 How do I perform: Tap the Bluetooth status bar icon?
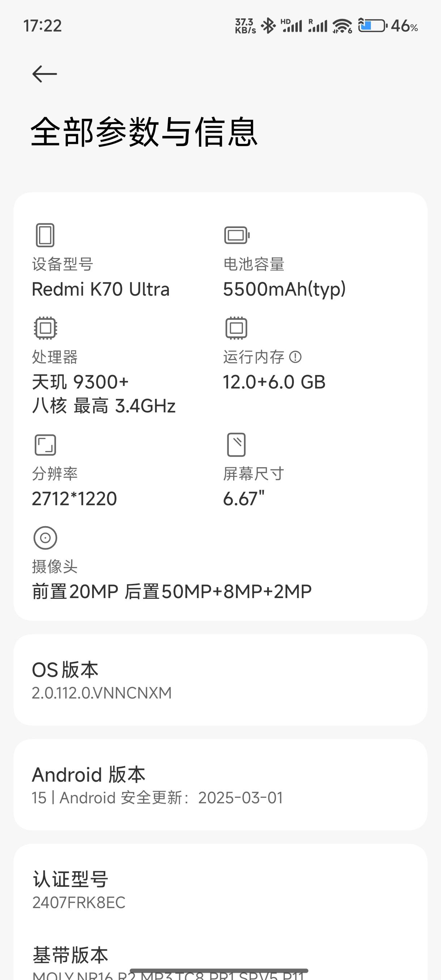(269, 26)
